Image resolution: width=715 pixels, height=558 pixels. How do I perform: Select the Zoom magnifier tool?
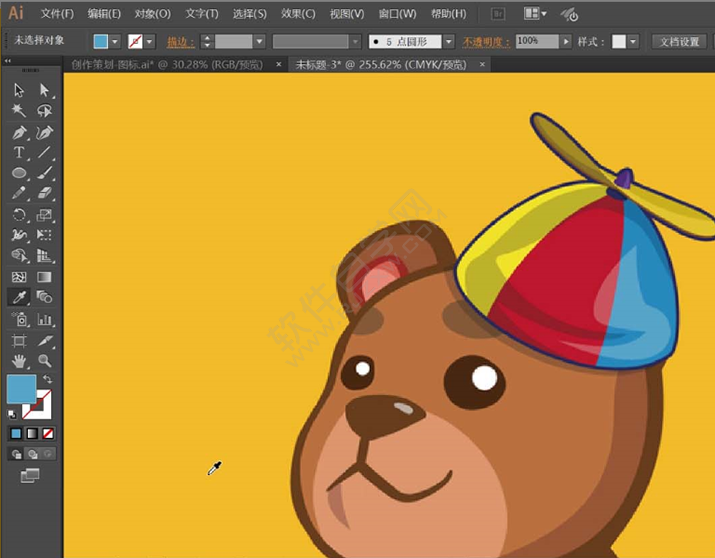coord(45,360)
